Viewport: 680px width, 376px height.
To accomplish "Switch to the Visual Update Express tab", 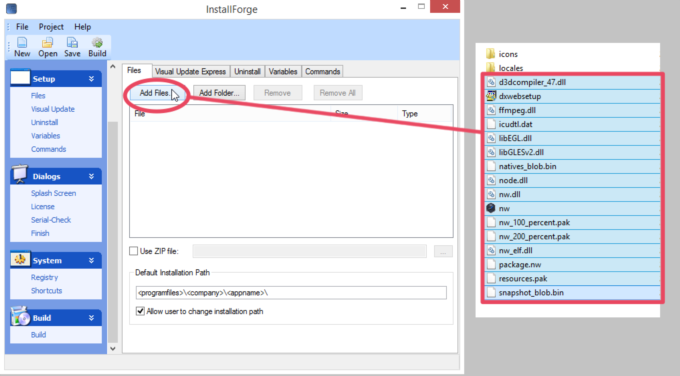I will tap(190, 72).
